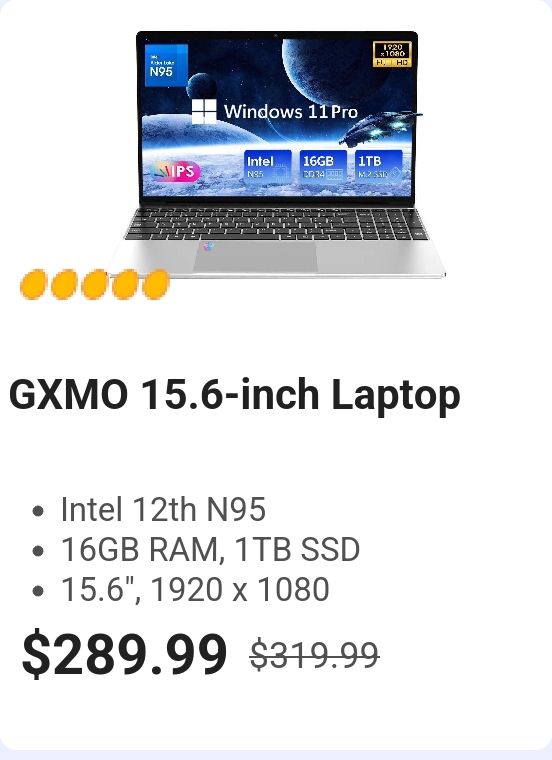Click the Intel N95 chip tile
This screenshot has width=552, height=760.
click(x=268, y=166)
